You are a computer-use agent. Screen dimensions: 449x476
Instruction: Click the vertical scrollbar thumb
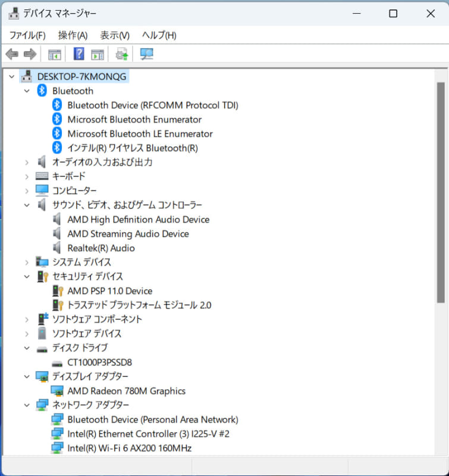click(441, 192)
